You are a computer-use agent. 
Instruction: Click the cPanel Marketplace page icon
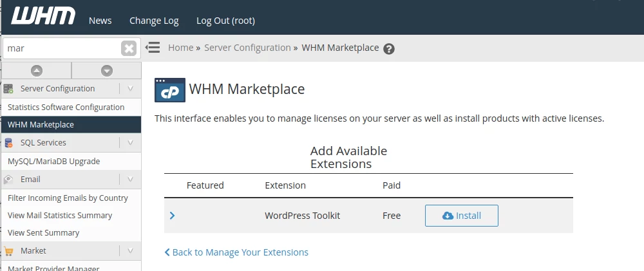coord(170,90)
